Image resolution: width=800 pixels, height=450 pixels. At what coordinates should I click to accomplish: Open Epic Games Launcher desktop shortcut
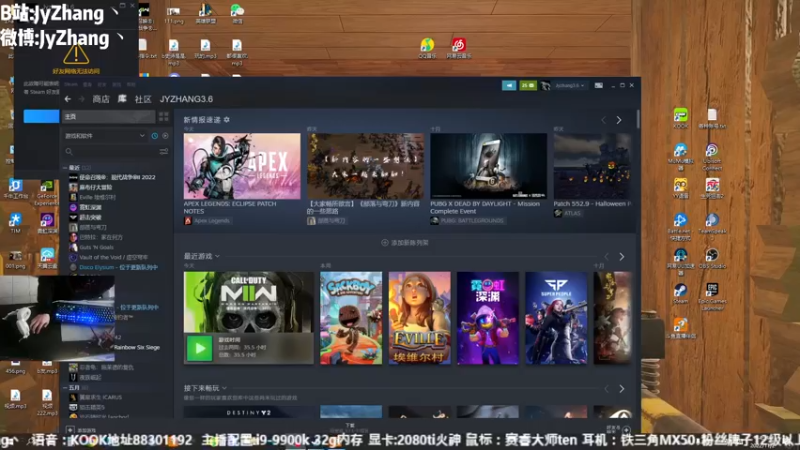(x=712, y=296)
